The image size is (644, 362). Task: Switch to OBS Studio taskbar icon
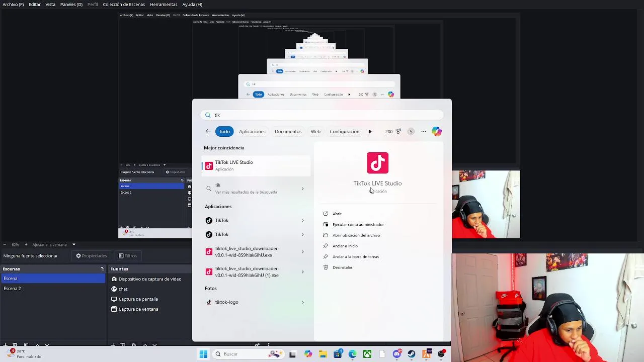point(441,354)
